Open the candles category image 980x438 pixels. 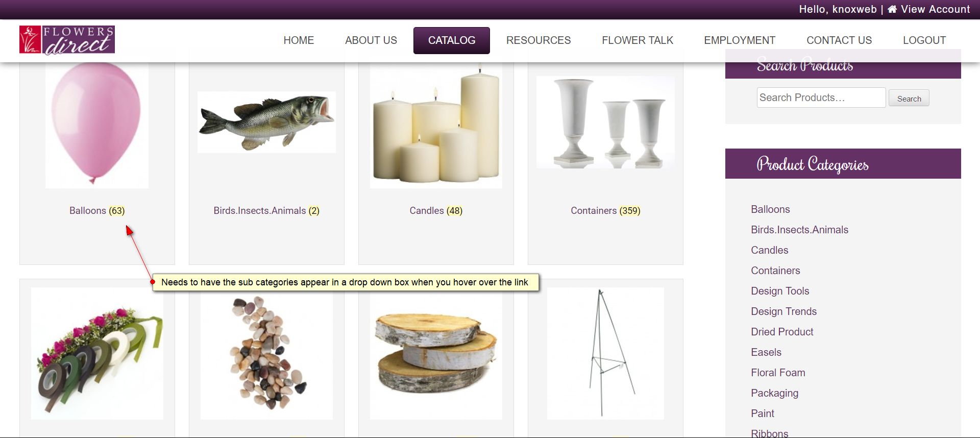(x=436, y=124)
